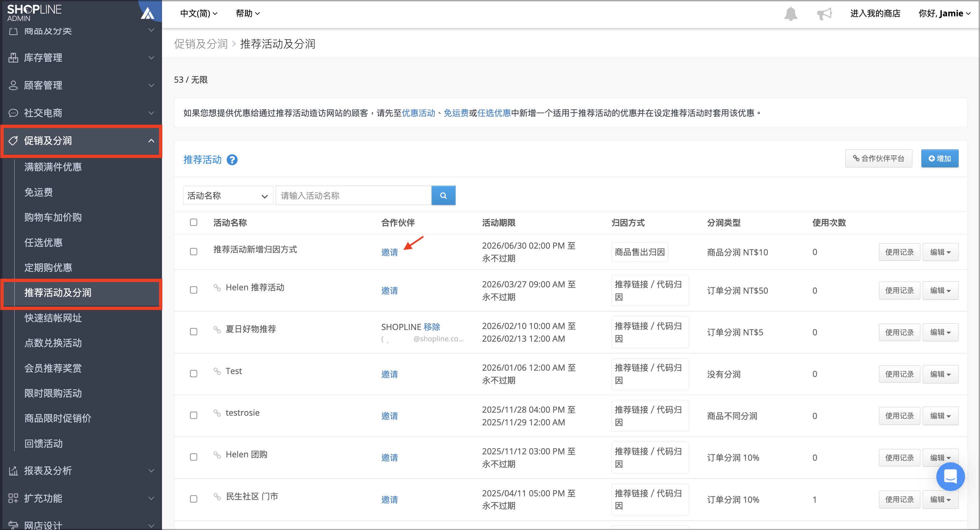Viewport: 980px width, 530px height.
Task: Click the 扩充功能 grid icon in sidebar
Action: coord(13,498)
